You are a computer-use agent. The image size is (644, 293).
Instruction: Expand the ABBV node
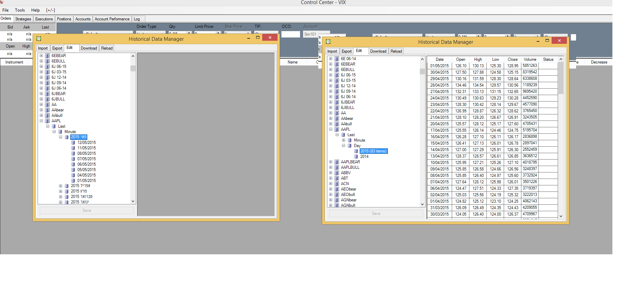pyautogui.click(x=330, y=173)
